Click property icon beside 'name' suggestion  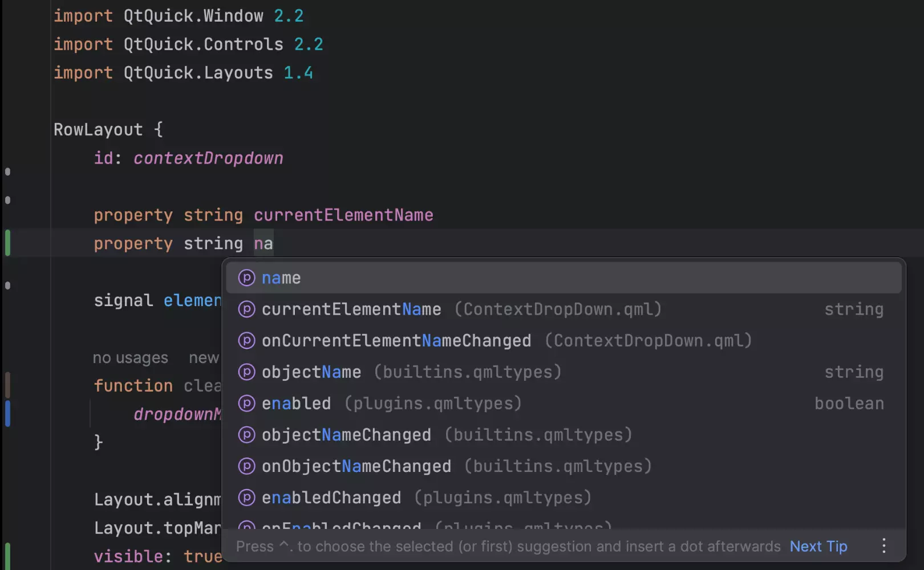tap(246, 278)
